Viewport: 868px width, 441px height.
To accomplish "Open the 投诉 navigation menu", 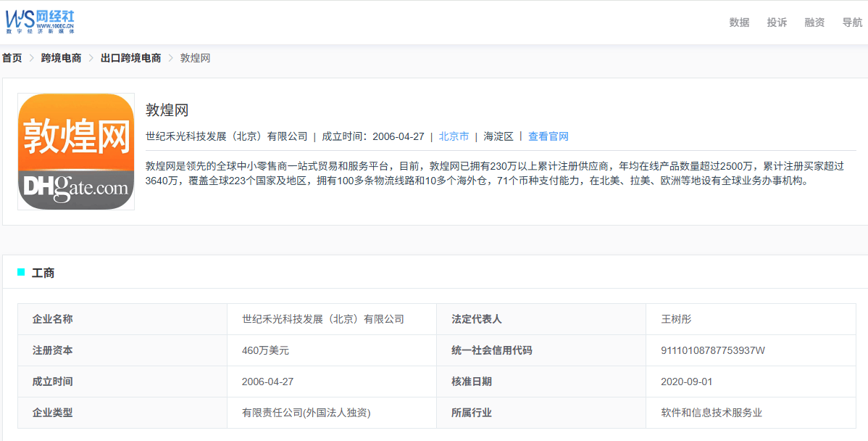I will click(777, 22).
